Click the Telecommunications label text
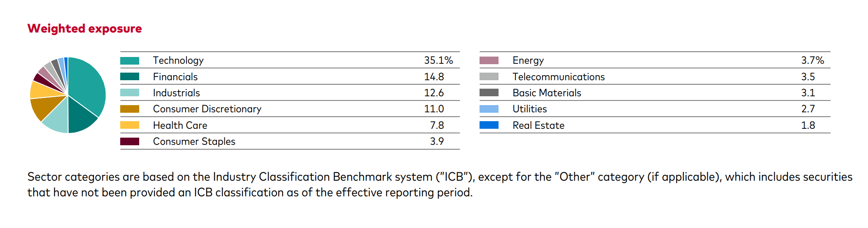Viewport: 868px width, 228px height. (x=558, y=77)
